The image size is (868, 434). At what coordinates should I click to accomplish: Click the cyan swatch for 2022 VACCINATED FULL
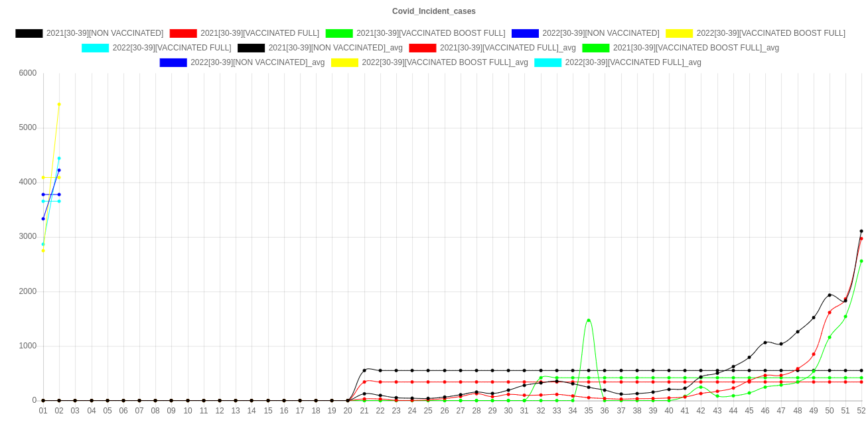point(96,48)
